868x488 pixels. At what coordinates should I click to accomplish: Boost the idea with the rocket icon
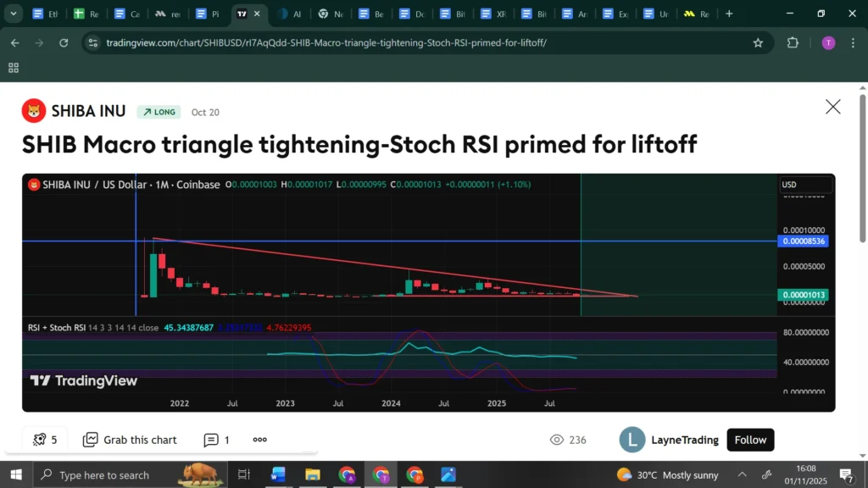(38, 440)
